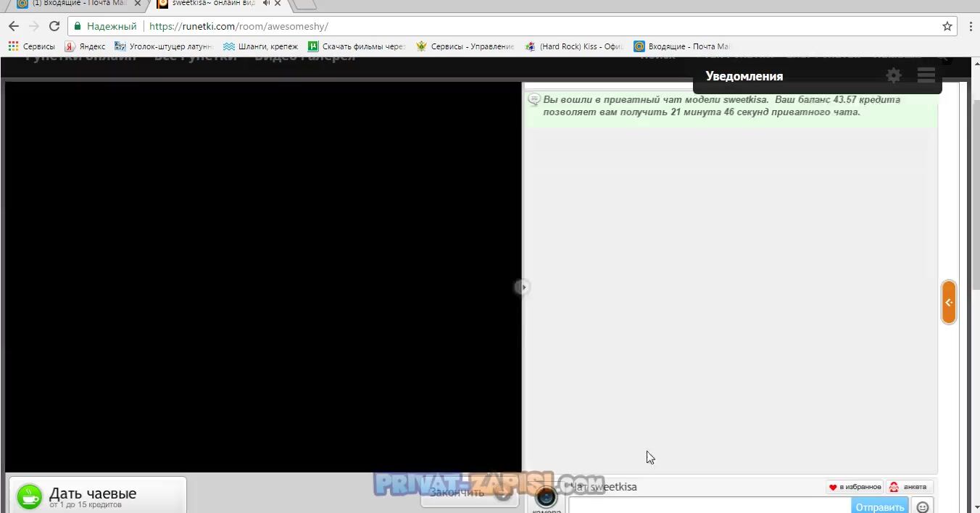The width and height of the screenshot is (980, 513).
Task: Click the notifications settings gear icon
Action: 894,75
